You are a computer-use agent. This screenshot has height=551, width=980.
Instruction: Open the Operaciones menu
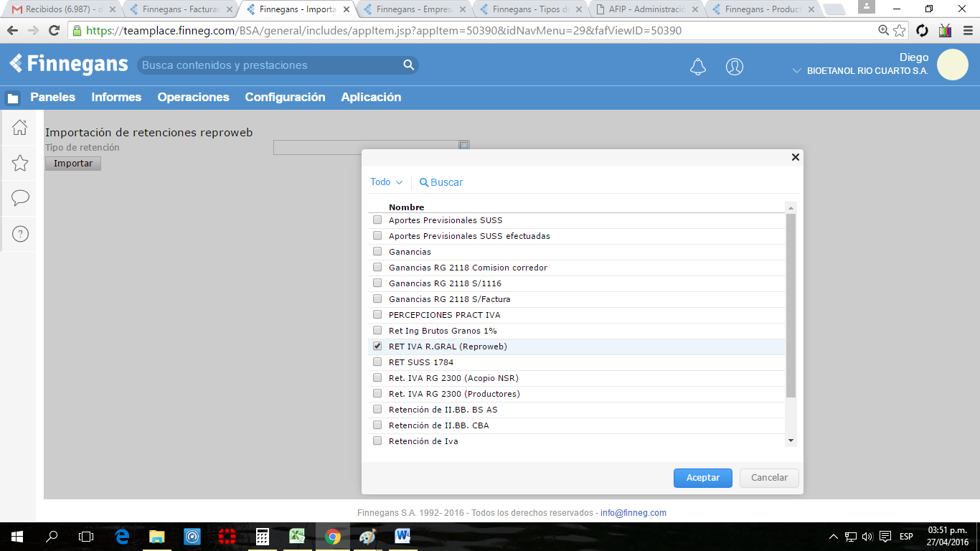click(x=193, y=97)
